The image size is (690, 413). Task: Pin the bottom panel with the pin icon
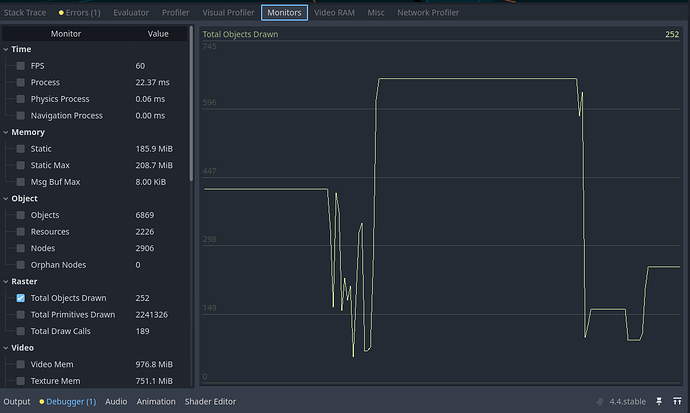(658, 401)
